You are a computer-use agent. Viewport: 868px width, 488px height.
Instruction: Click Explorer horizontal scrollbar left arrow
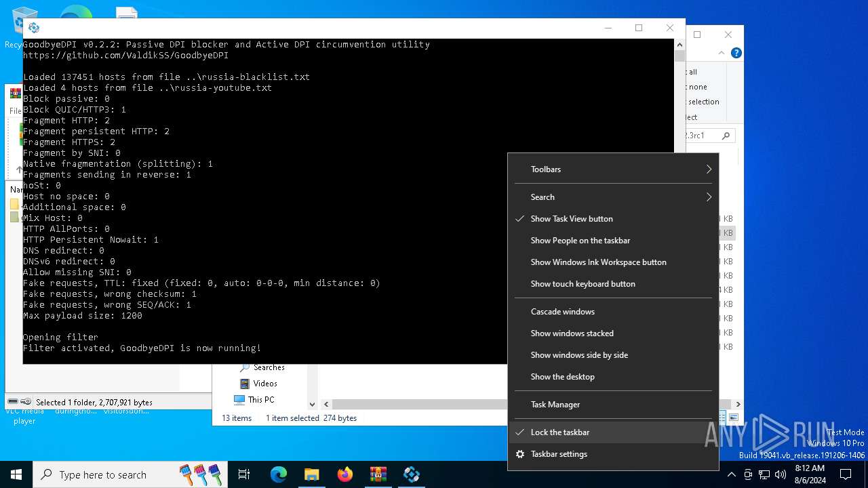tap(326, 404)
